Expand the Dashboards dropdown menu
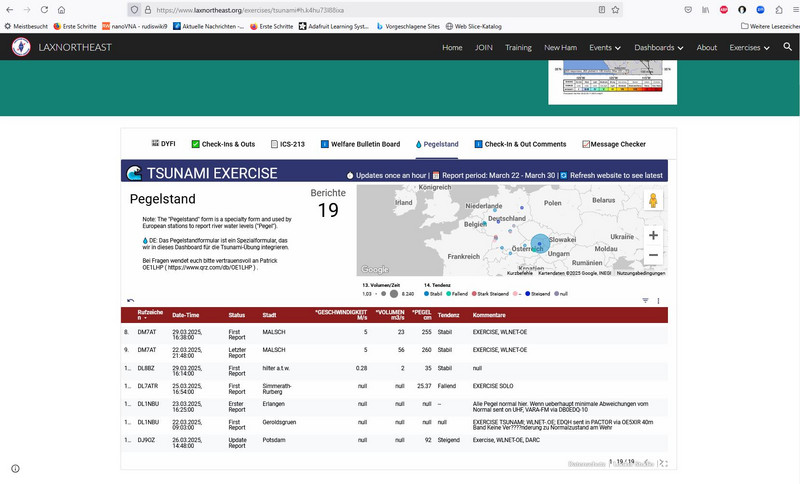The image size is (800, 484). pyautogui.click(x=659, y=47)
